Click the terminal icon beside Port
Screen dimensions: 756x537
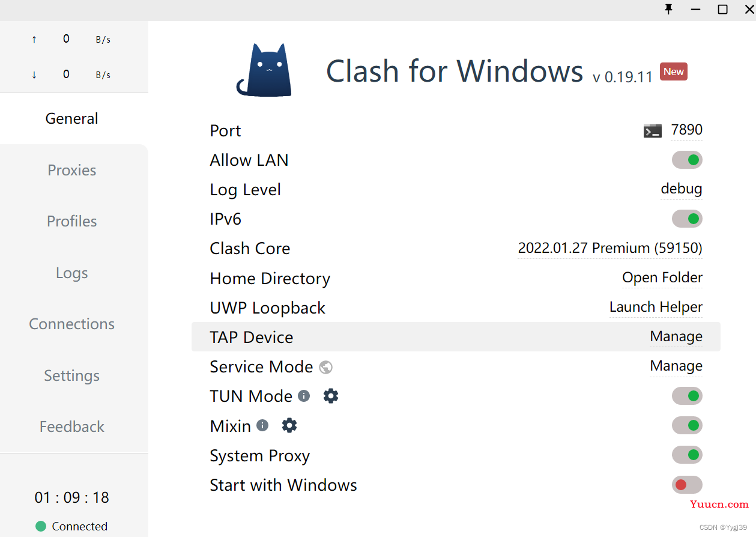coord(653,130)
